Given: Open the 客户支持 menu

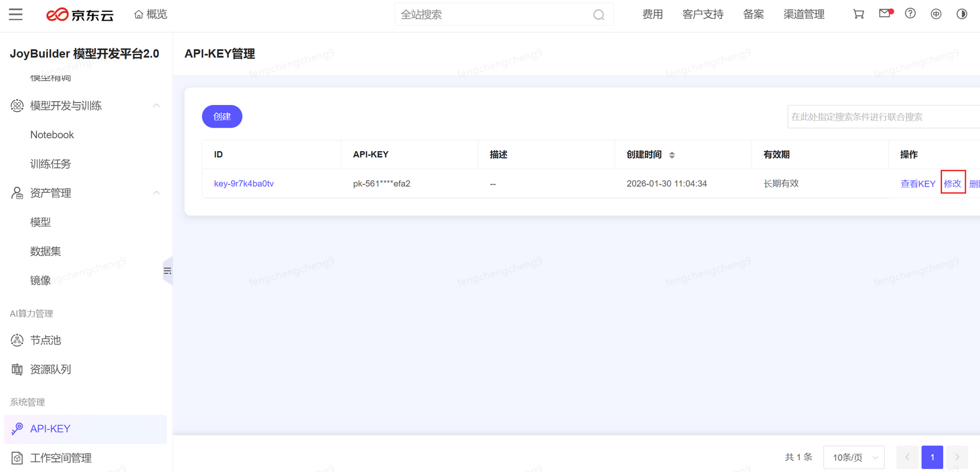Looking at the screenshot, I should (x=703, y=14).
